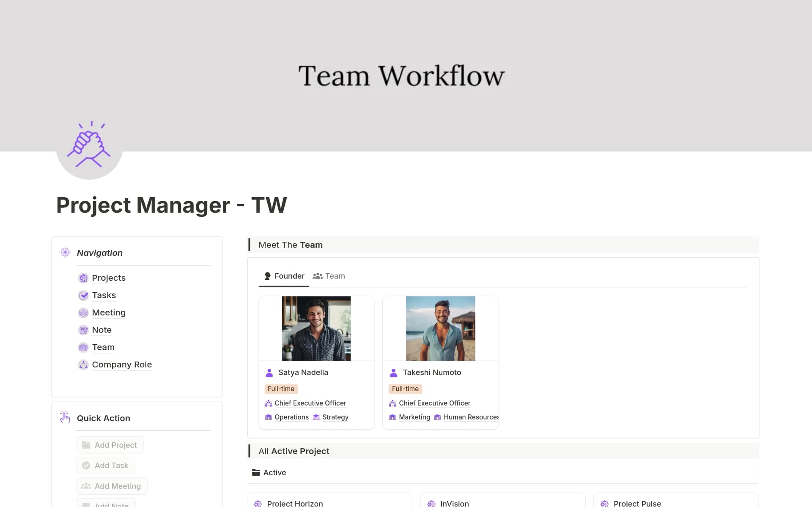Open Satya Nadella's Chief Executive Officer link
Image resolution: width=812 pixels, height=507 pixels.
point(310,403)
